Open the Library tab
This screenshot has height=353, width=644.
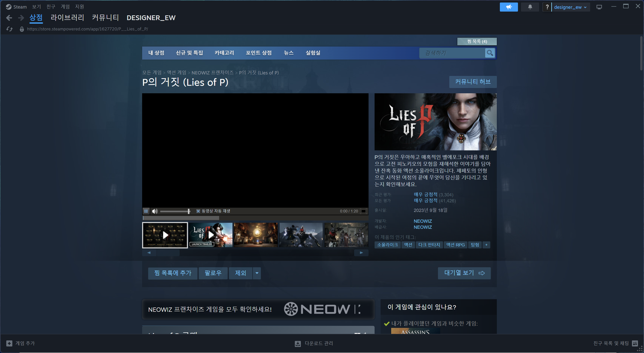(67, 18)
